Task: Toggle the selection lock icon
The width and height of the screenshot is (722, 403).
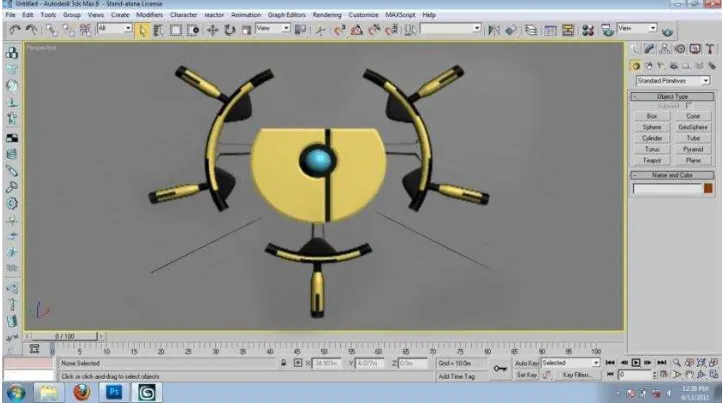Action: pos(284,363)
